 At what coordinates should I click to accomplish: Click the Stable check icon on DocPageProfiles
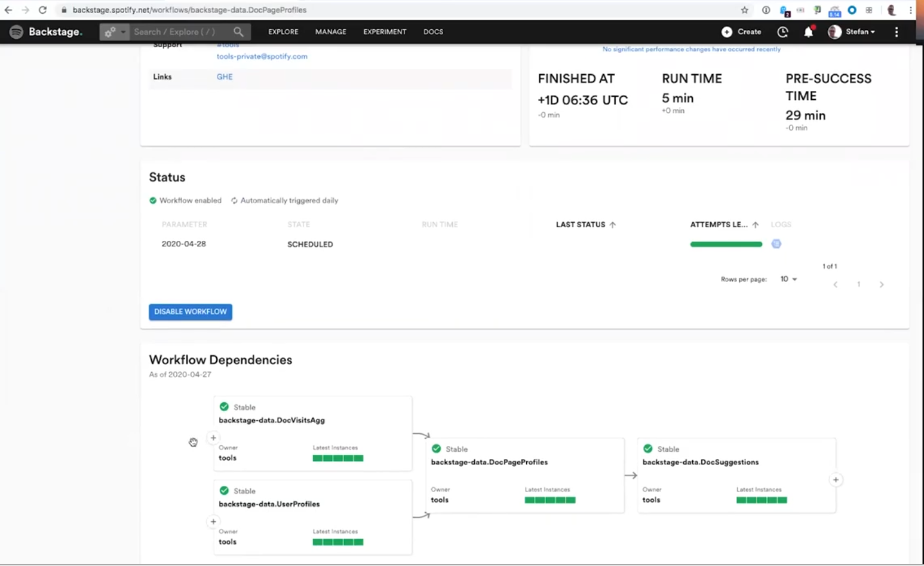[x=436, y=449]
